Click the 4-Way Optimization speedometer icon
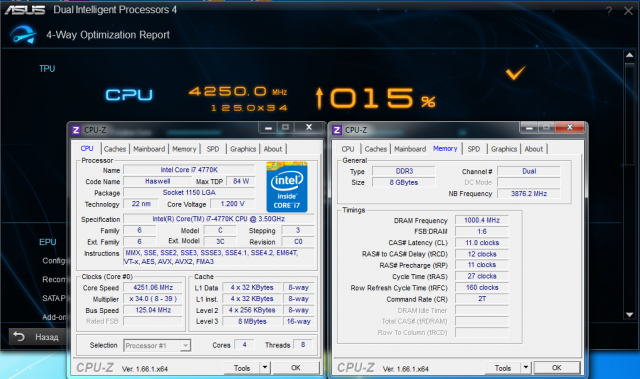The image size is (640, 379). point(23,35)
